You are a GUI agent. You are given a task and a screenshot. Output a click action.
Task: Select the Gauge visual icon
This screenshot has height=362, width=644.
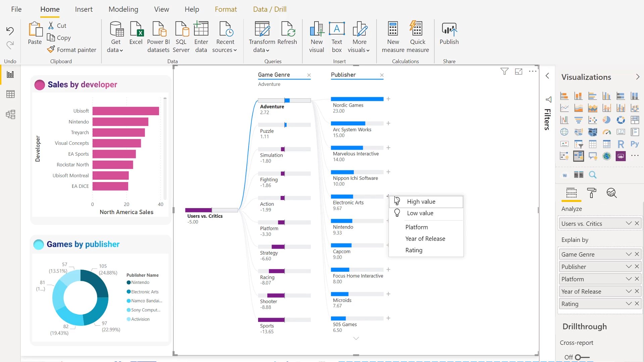pos(606,132)
